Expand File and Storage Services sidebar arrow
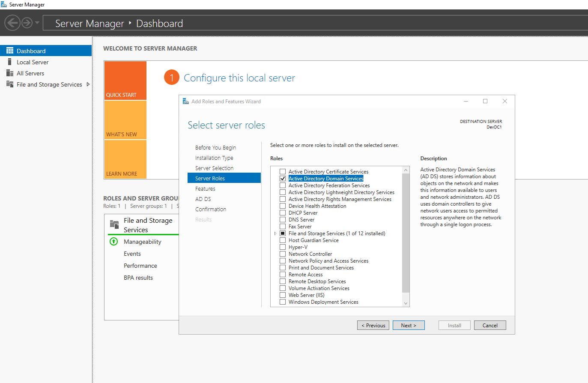The height and width of the screenshot is (383, 588). pos(88,84)
